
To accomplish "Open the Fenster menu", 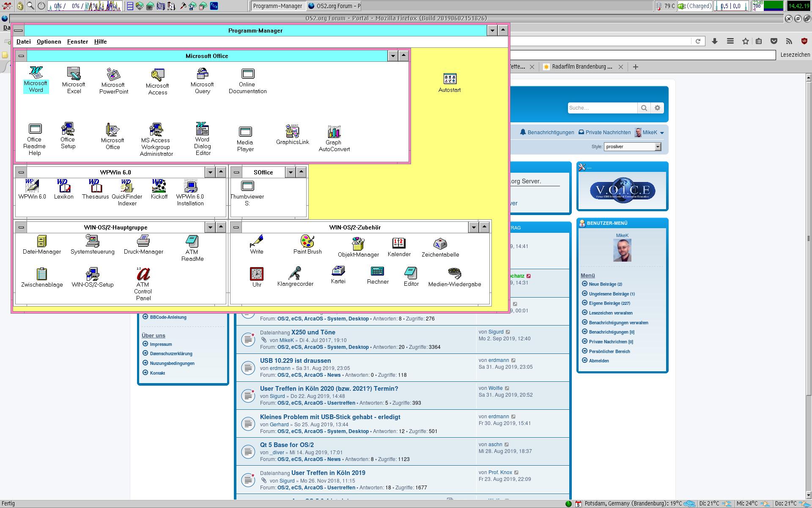I will point(77,41).
